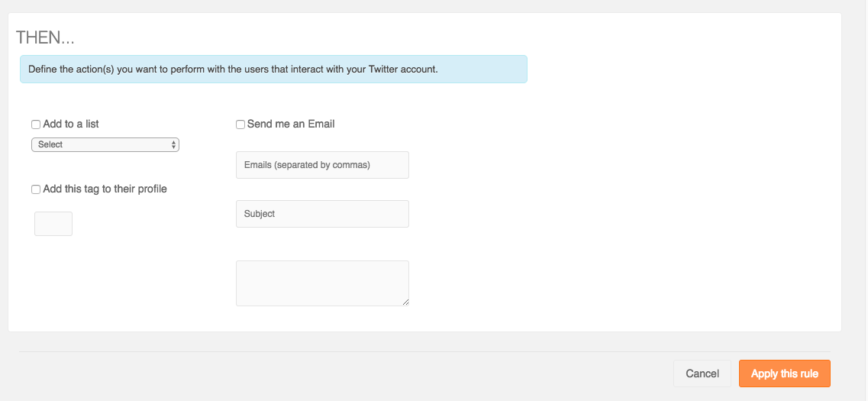Click into the Subject field
The width and height of the screenshot is (868, 401).
point(322,214)
